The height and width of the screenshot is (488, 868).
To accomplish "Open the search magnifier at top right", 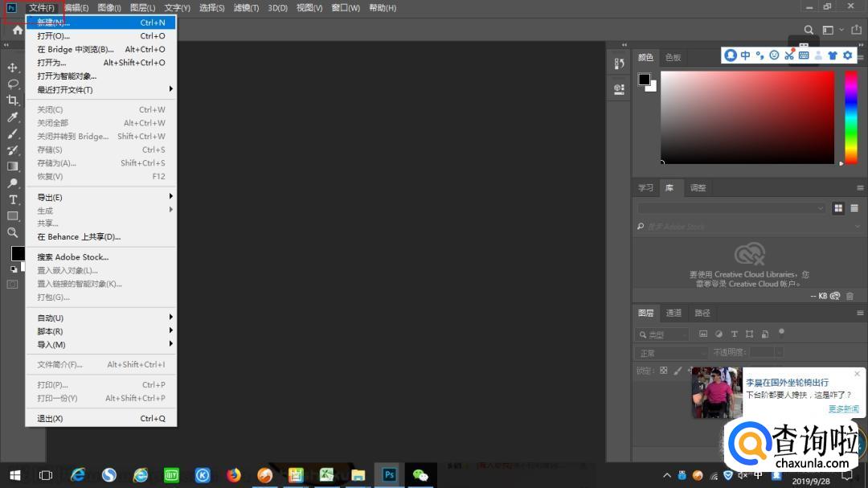I will click(809, 30).
